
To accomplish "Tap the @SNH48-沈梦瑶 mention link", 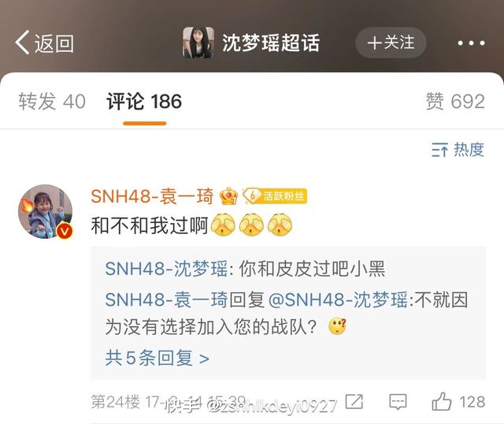I will [x=338, y=299].
